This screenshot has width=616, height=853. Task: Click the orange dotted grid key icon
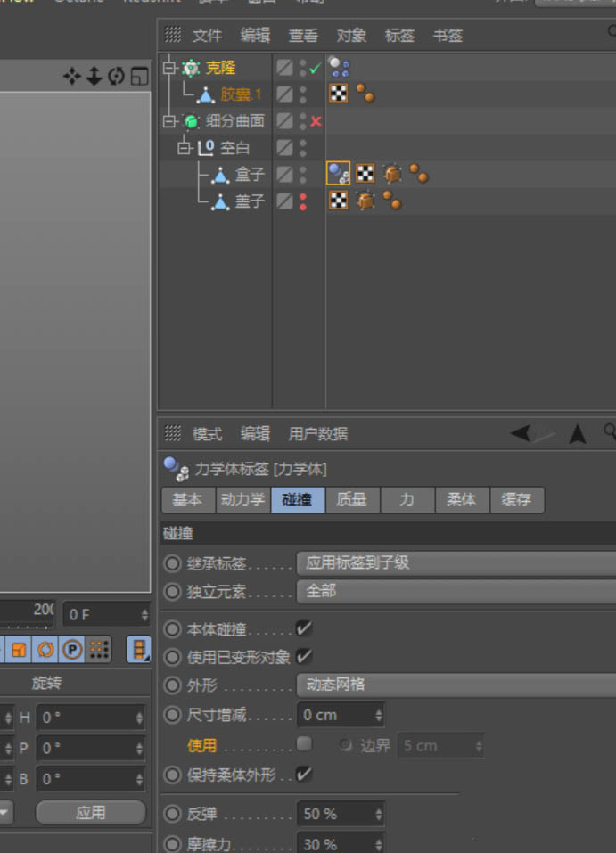tap(99, 650)
